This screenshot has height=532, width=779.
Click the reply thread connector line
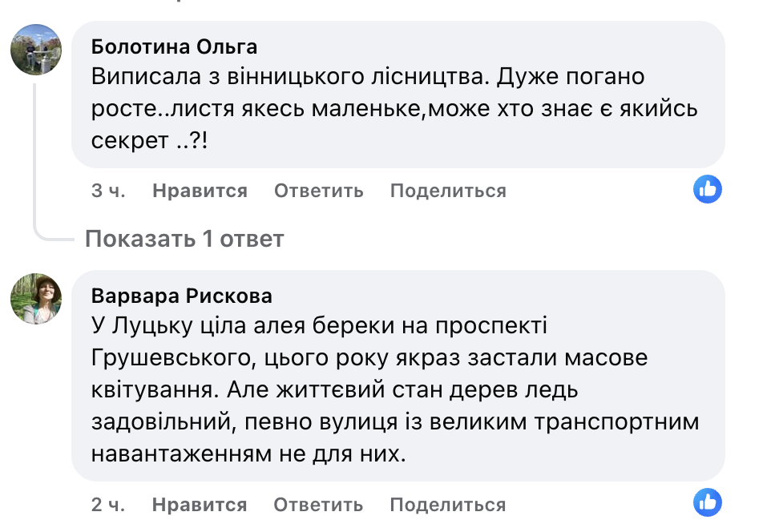(35, 160)
